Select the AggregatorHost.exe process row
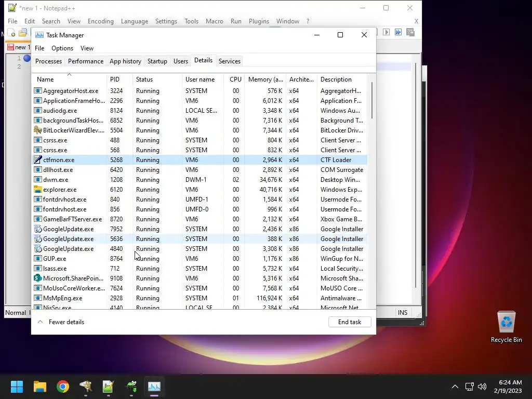Image resolution: width=532 pixels, height=399 pixels. [x=200, y=91]
